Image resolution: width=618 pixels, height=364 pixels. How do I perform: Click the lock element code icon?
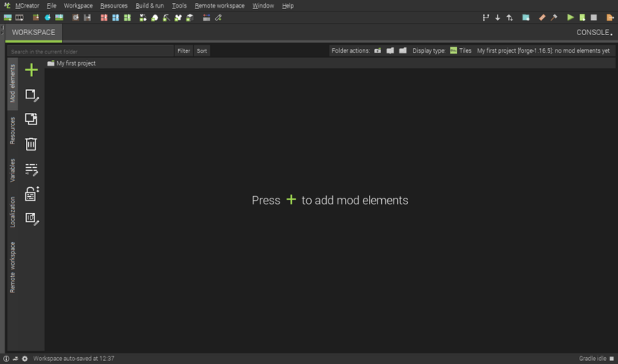click(x=31, y=194)
